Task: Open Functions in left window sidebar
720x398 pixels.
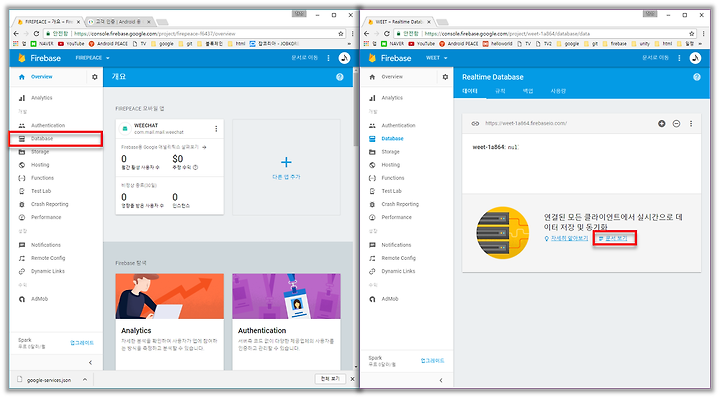Action: pos(42,178)
